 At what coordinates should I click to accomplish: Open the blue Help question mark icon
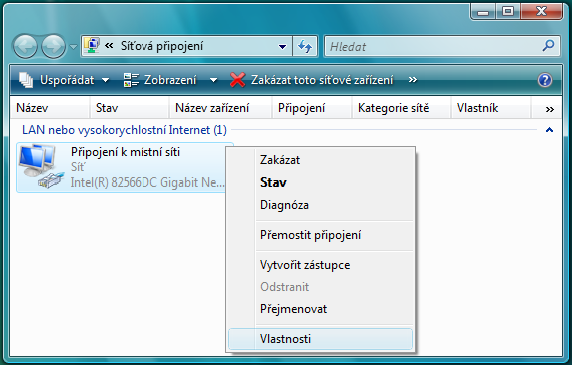(x=545, y=80)
